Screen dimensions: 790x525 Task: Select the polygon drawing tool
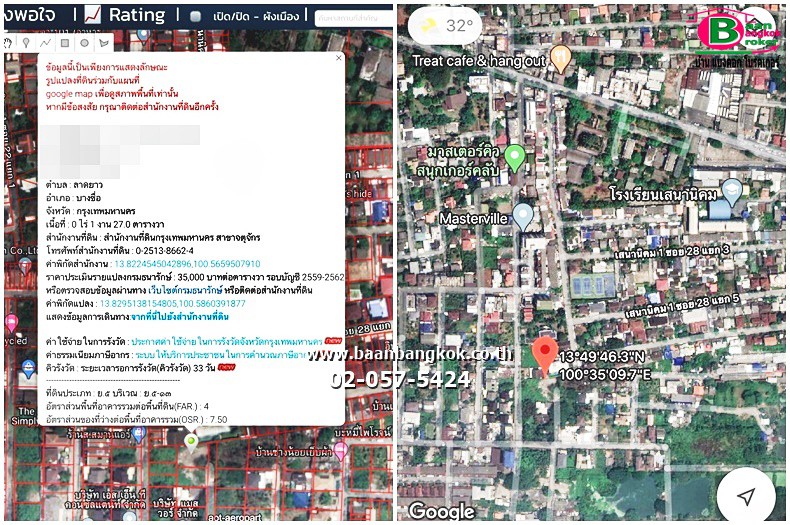click(104, 43)
